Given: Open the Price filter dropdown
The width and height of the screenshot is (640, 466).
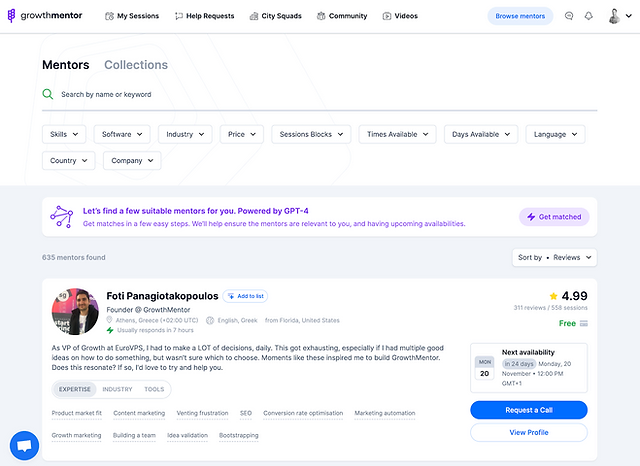Looking at the screenshot, I should click(241, 134).
